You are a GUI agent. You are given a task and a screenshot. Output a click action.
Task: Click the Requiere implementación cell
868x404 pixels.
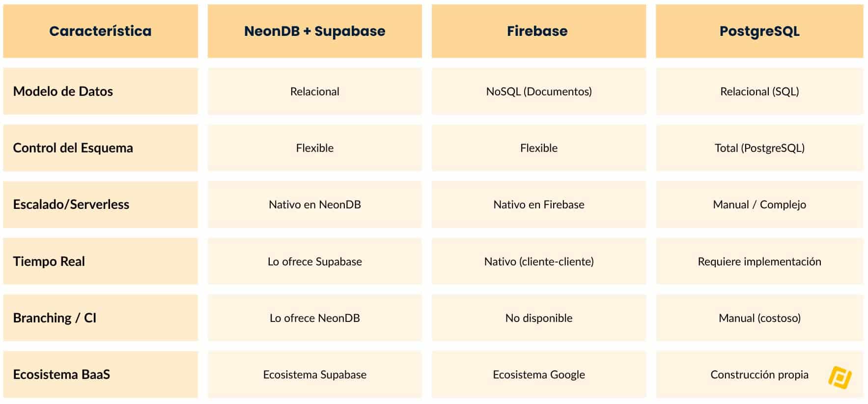click(759, 261)
